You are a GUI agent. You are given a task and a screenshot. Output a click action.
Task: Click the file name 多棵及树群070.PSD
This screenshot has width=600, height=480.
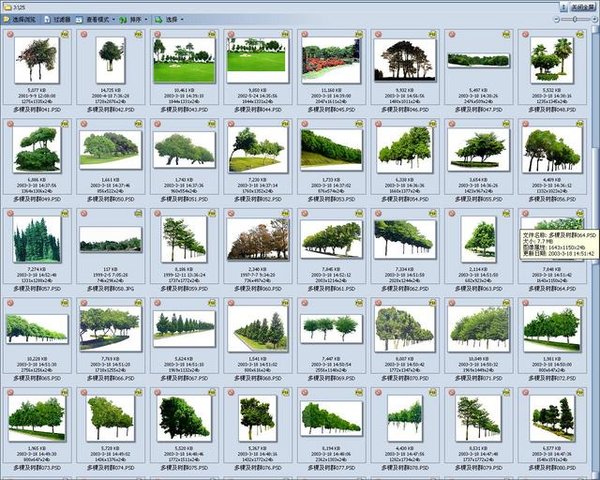(x=405, y=379)
